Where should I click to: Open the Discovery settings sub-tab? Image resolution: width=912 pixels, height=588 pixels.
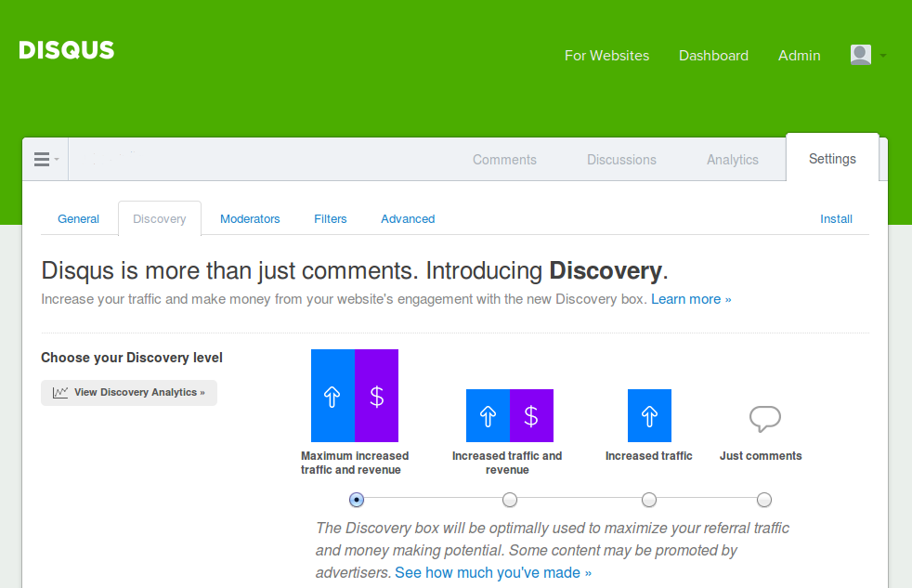pyautogui.click(x=160, y=218)
